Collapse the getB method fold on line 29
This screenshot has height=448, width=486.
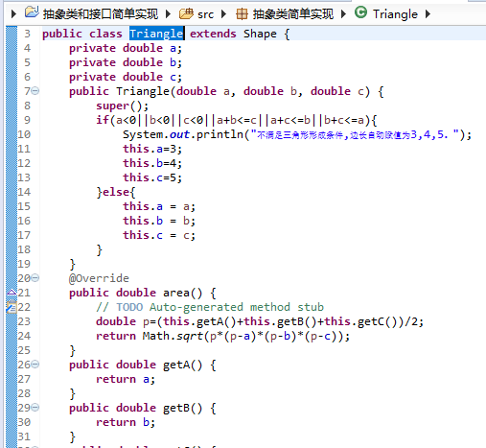(35, 407)
